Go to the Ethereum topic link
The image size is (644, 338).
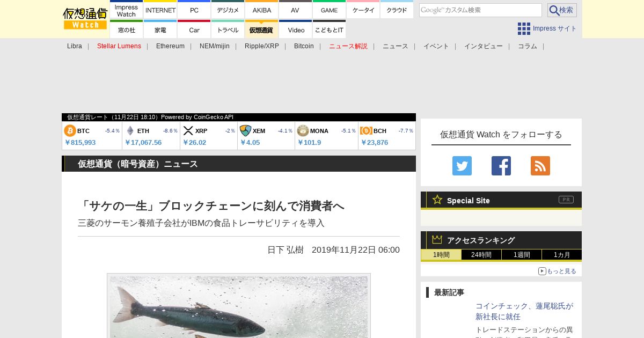170,46
